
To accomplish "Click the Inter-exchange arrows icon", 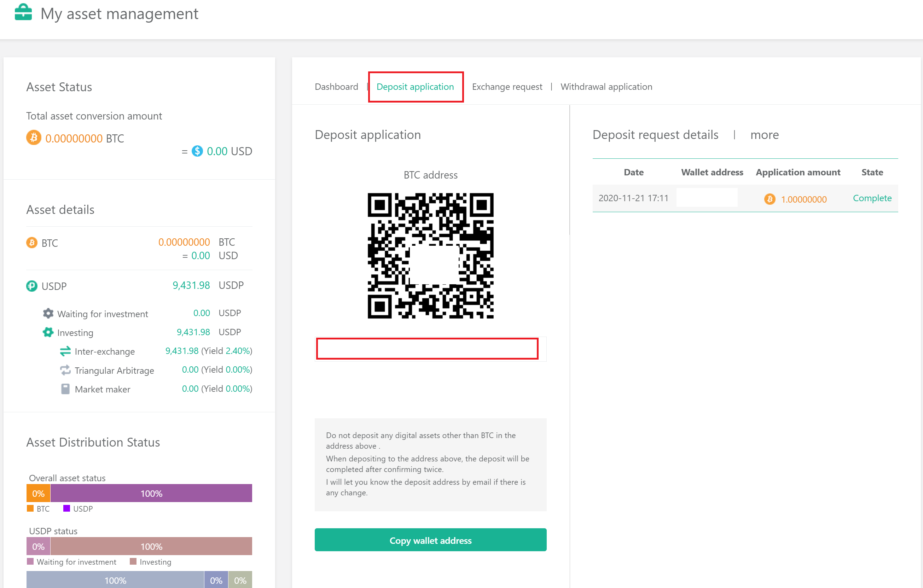I will (x=65, y=351).
